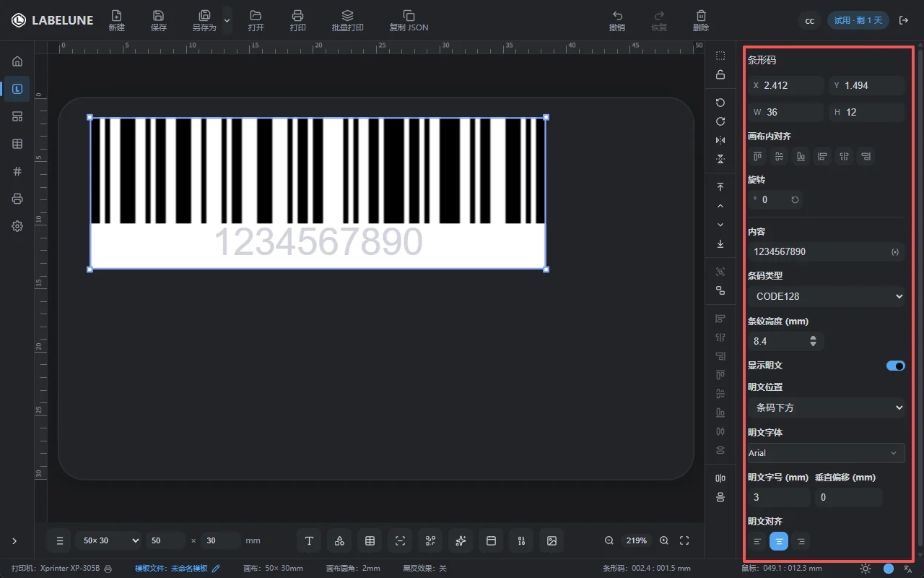This screenshot has height=578, width=924.
Task: Click 批量打印 for batch printing
Action: click(x=347, y=20)
